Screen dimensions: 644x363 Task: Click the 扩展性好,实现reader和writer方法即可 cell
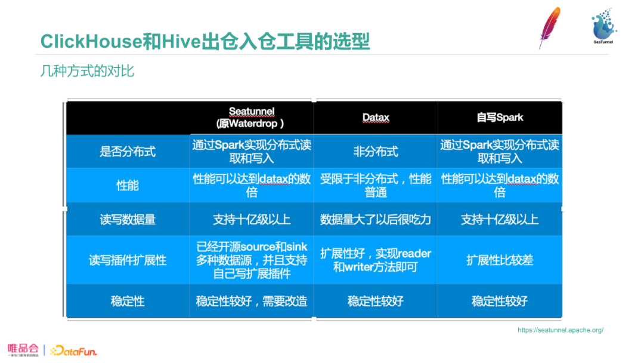[376, 260]
